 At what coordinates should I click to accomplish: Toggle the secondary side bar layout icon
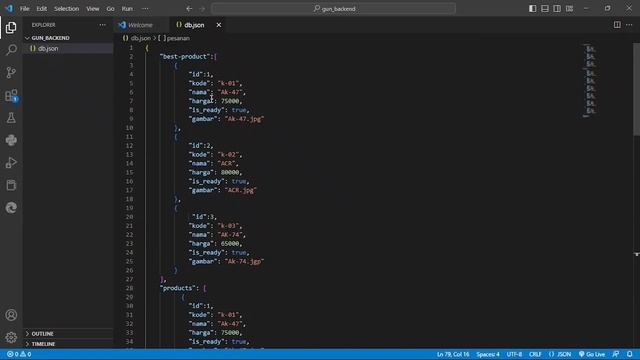click(557, 9)
